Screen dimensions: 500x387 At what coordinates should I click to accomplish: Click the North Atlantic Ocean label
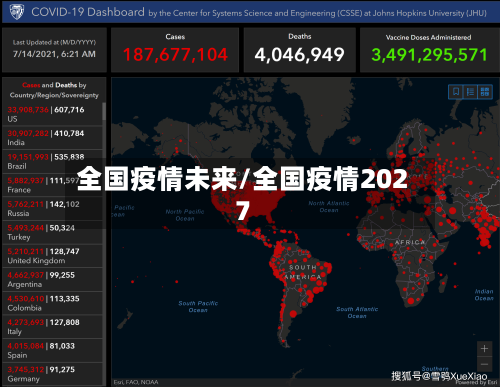pyautogui.click(x=329, y=207)
